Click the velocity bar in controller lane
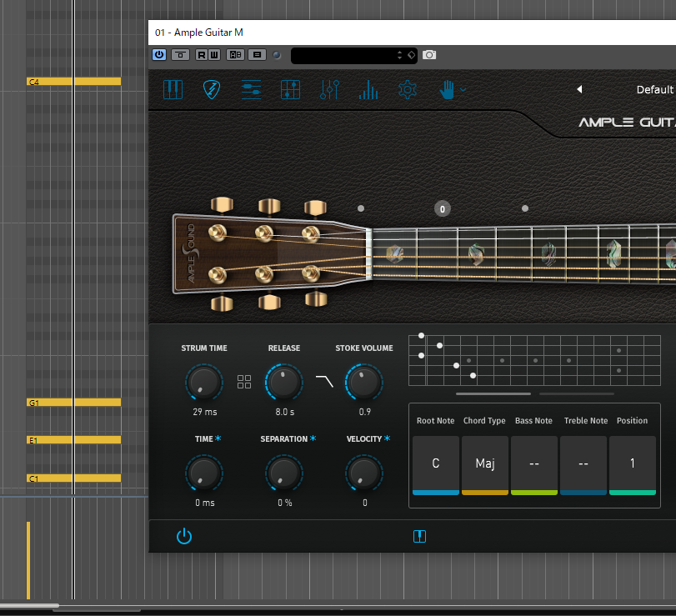The width and height of the screenshot is (676, 616). pos(28,560)
